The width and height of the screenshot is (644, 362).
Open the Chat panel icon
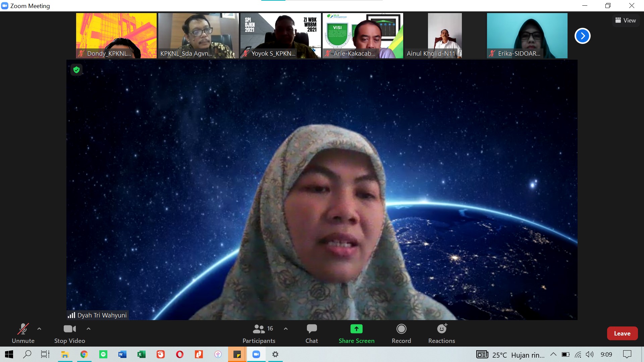pyautogui.click(x=312, y=329)
